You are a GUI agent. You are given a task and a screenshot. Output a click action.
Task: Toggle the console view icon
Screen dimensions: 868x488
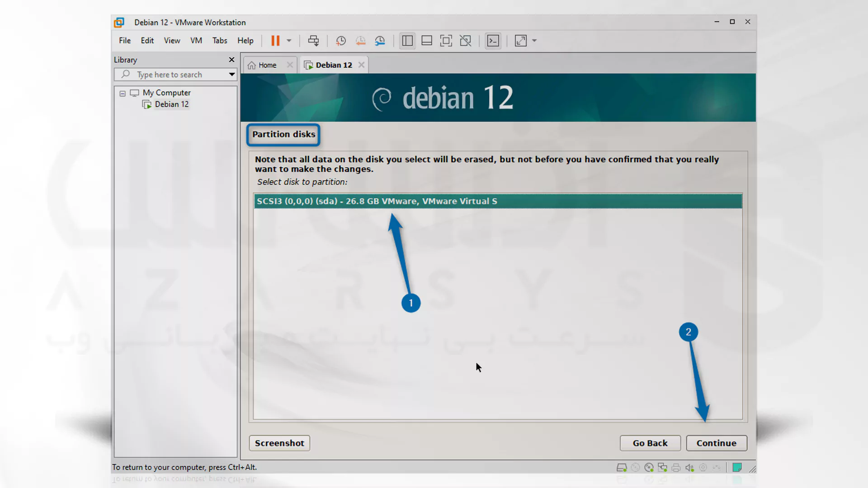[493, 41]
